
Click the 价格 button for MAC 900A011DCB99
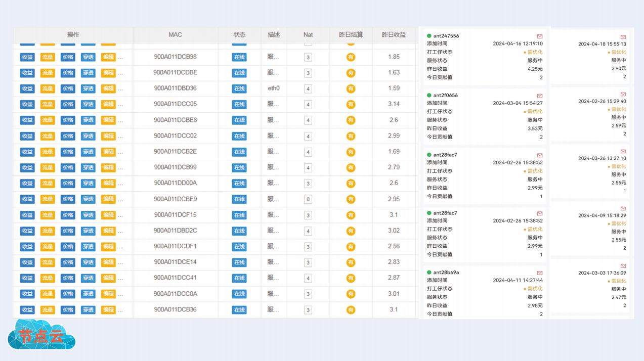tap(68, 167)
